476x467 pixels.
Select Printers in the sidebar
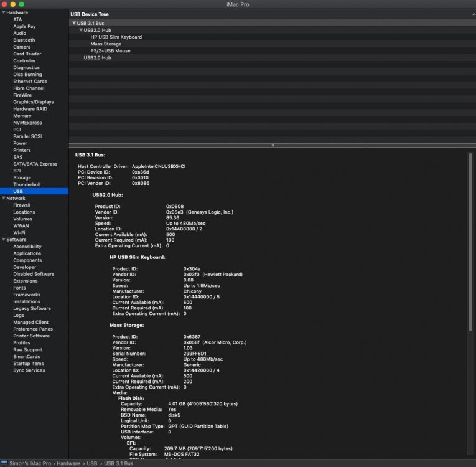tap(22, 150)
